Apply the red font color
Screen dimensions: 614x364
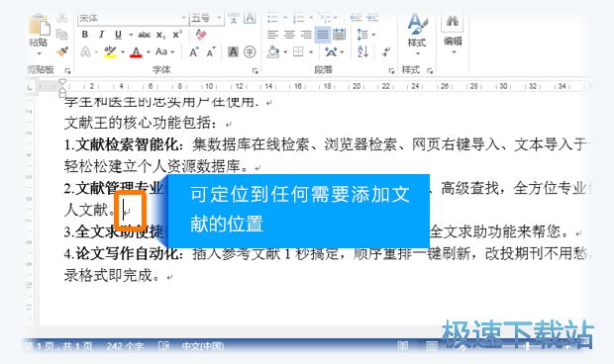[x=136, y=51]
